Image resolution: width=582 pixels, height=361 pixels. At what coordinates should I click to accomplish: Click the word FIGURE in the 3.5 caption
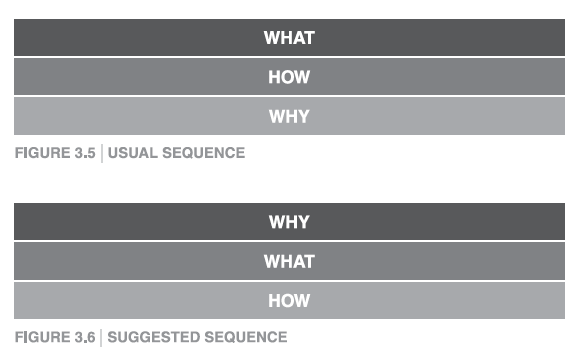[40, 153]
